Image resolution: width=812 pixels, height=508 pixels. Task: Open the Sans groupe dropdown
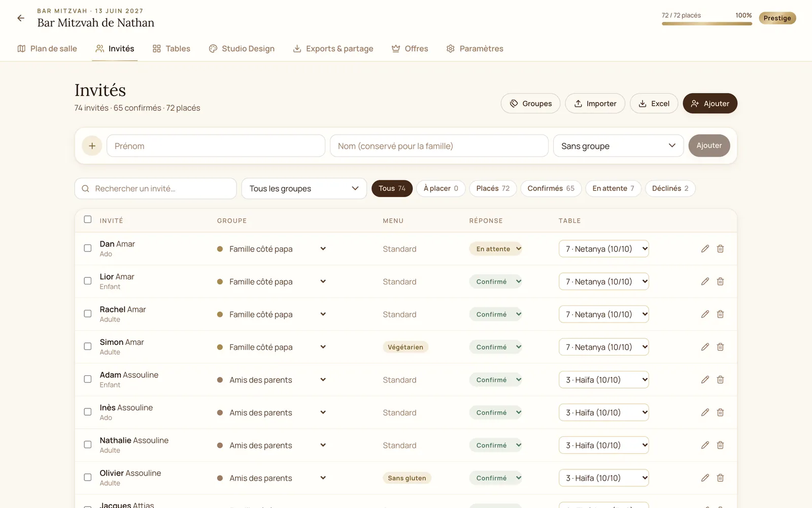(618, 146)
